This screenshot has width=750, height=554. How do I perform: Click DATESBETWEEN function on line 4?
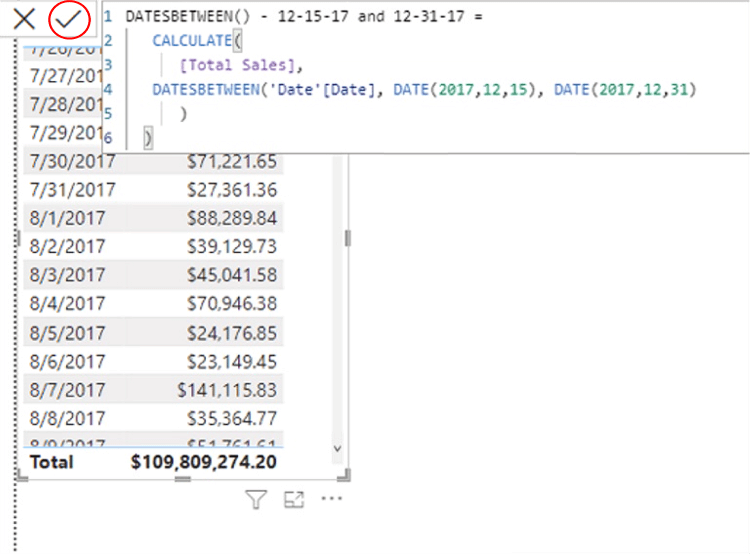pyautogui.click(x=206, y=89)
